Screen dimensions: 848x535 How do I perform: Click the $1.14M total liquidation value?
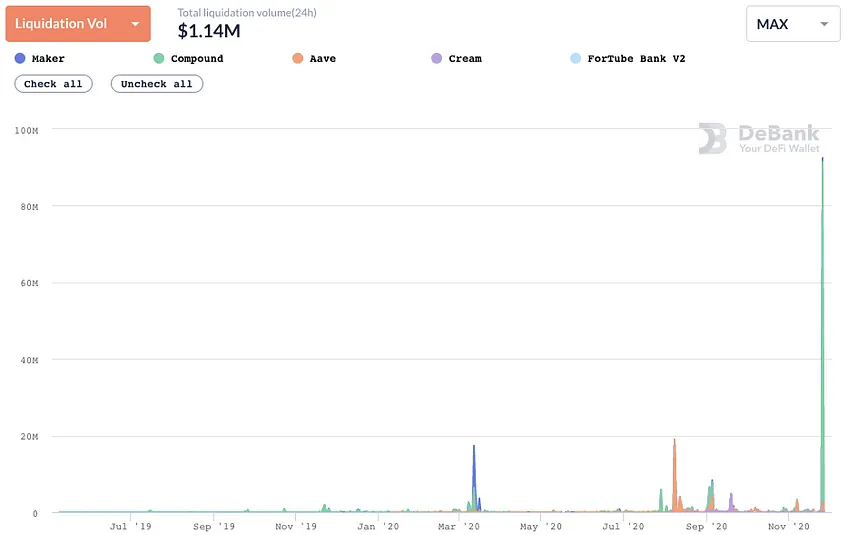coord(209,31)
